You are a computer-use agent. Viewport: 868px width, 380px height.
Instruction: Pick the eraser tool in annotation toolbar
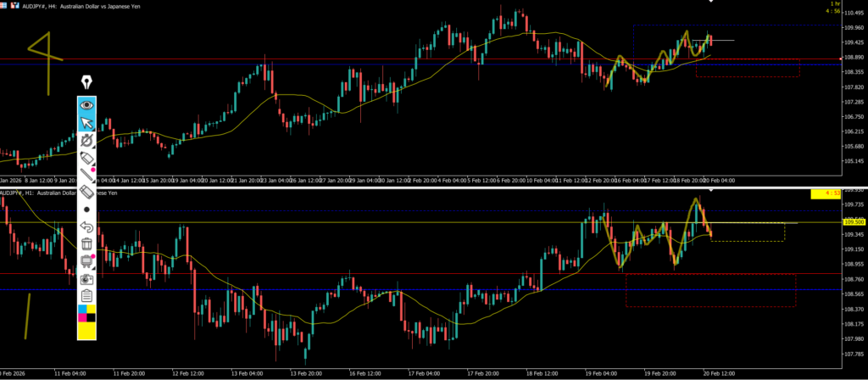(x=86, y=192)
